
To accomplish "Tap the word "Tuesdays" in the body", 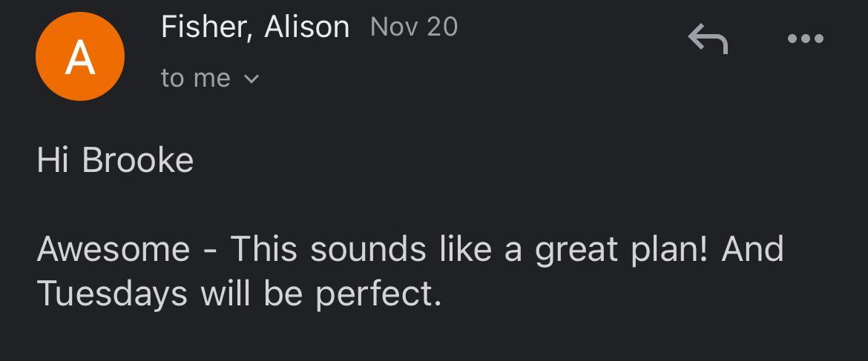I will point(112,294).
